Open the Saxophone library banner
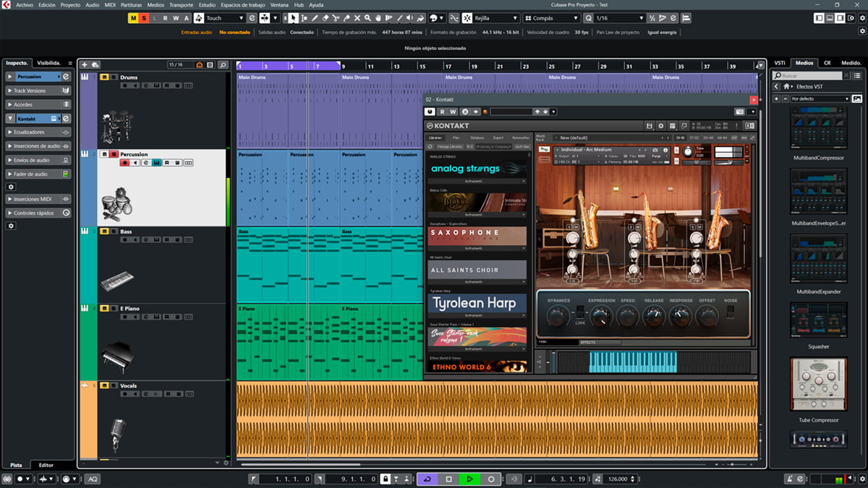The height and width of the screenshot is (488, 868). tap(477, 236)
